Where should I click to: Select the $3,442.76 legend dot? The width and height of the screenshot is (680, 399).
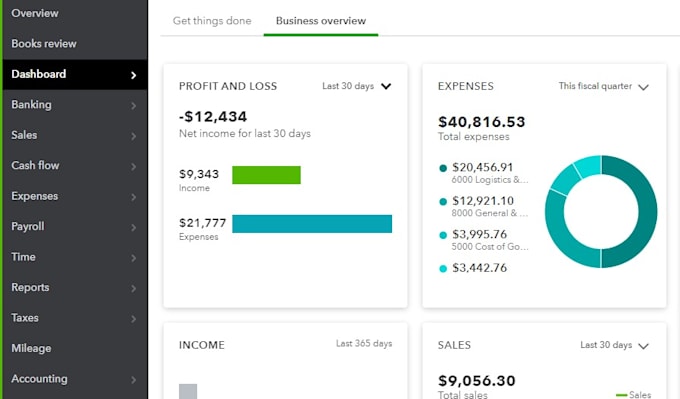pyautogui.click(x=443, y=268)
